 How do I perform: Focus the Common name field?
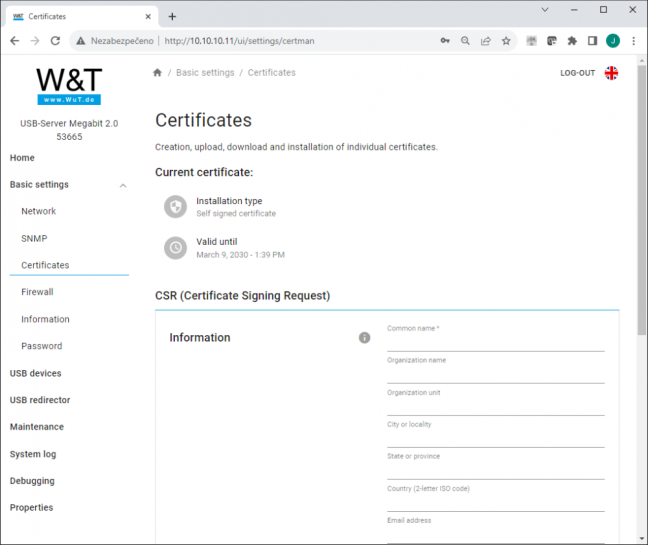[496, 343]
